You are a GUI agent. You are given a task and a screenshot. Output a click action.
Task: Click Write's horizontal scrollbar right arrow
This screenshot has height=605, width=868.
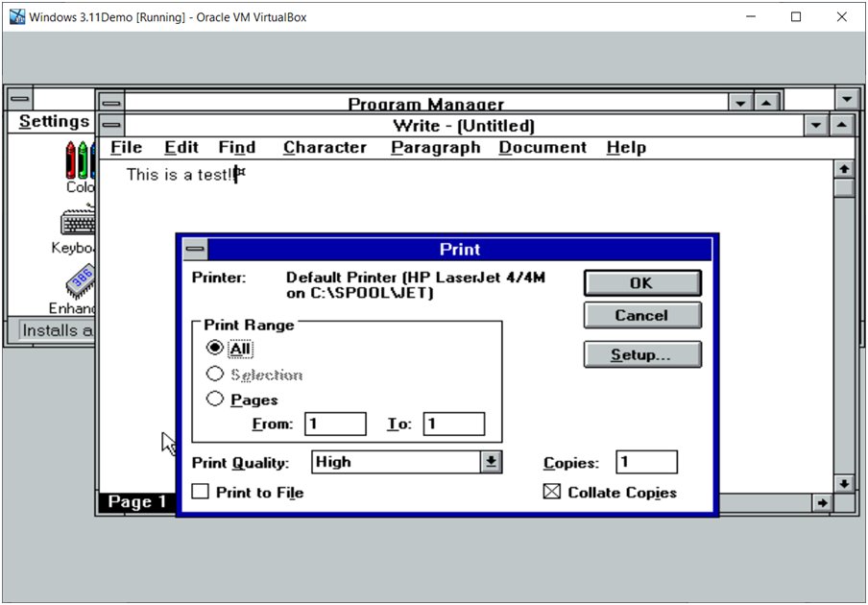click(822, 502)
